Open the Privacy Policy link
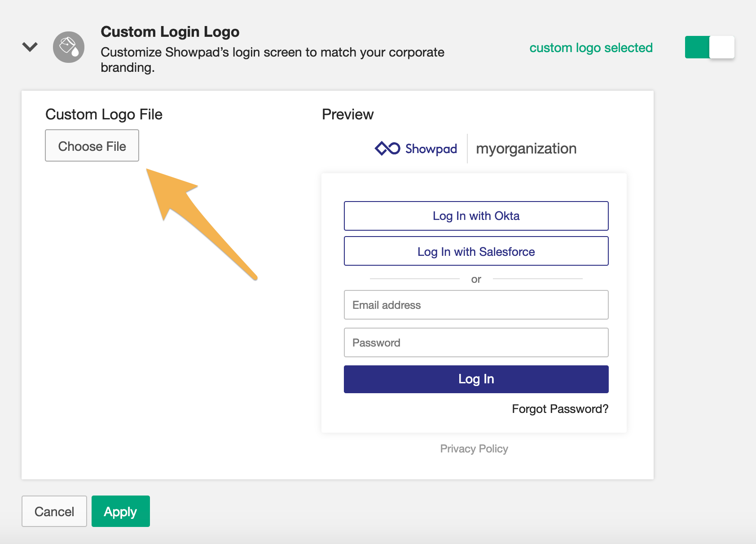The image size is (756, 544). pyautogui.click(x=474, y=449)
